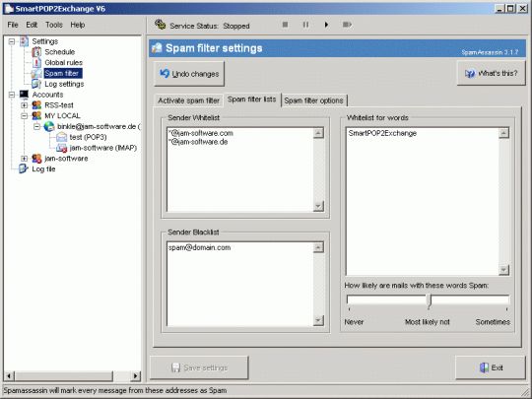532x399 pixels.
Task: Open the Help menu
Action: [x=78, y=25]
